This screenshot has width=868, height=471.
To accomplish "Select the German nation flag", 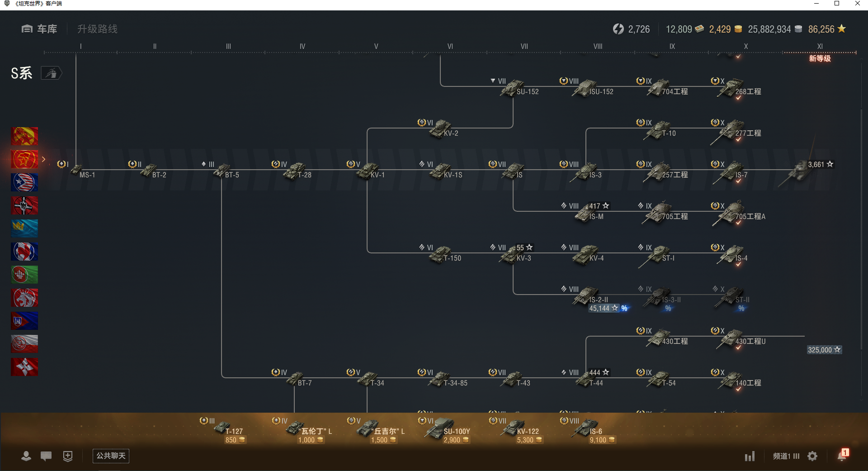I will click(24, 205).
